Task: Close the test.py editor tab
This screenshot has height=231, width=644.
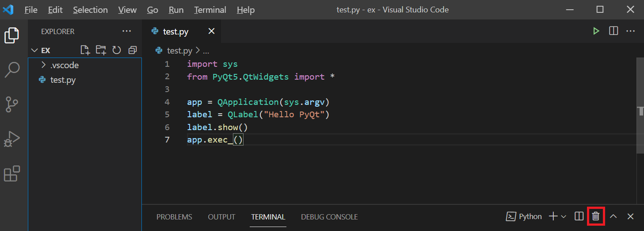Action: 211,31
